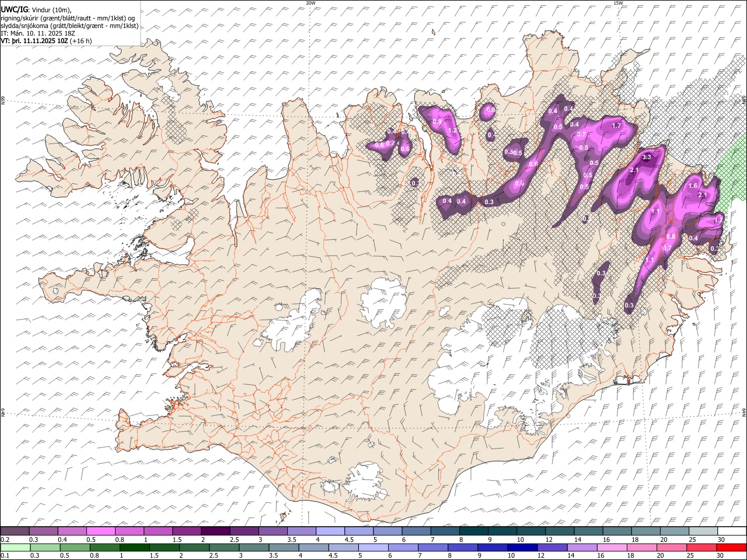Click the palest green 0.1 swatch, lower legend
This screenshot has height=560, width=747.
point(15,547)
